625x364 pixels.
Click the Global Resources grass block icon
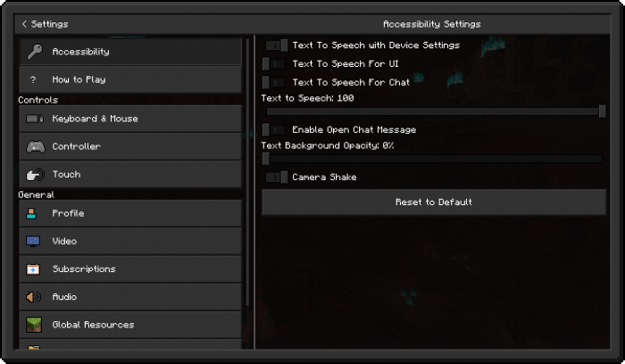(x=33, y=325)
